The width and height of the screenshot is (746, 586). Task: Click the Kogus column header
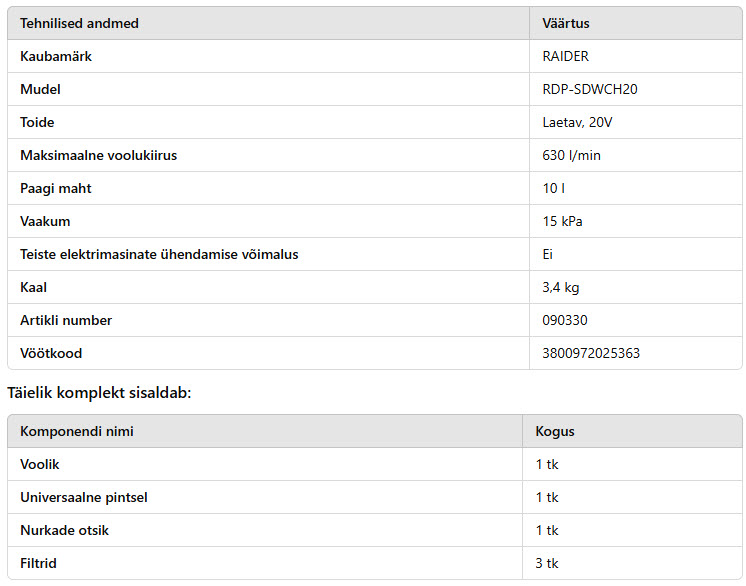pyautogui.click(x=555, y=431)
